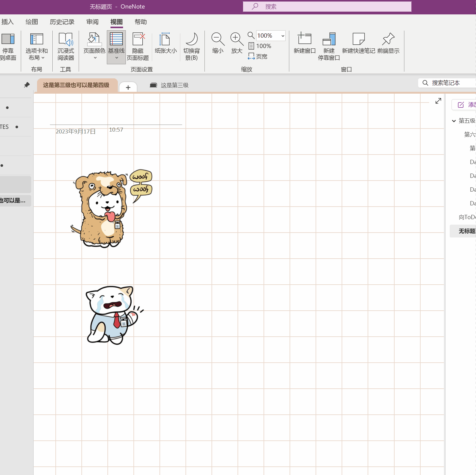Viewport: 476px width, 475px height.
Task: Reset zoom with the 100% button
Action: tap(260, 46)
